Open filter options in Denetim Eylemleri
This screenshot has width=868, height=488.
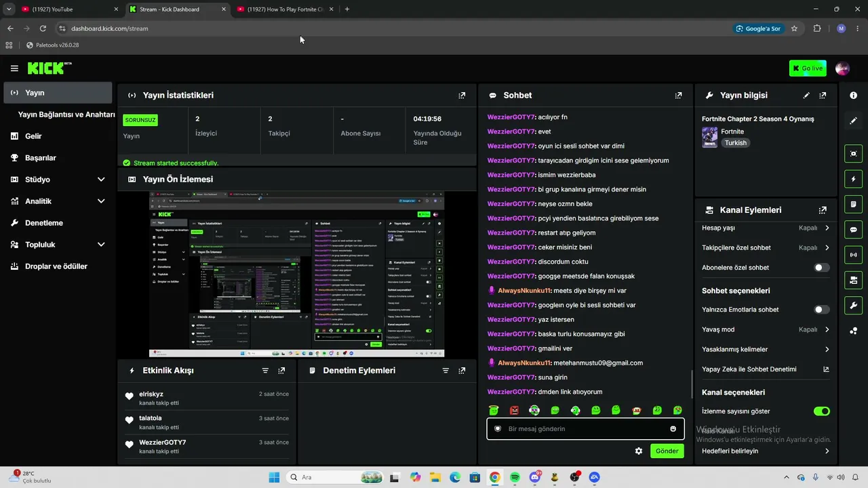click(446, 371)
